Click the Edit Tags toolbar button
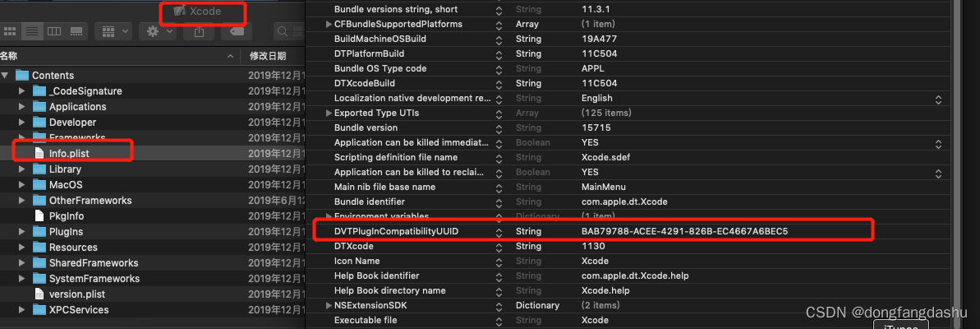Viewport: 980px width, 329px height. click(x=237, y=31)
